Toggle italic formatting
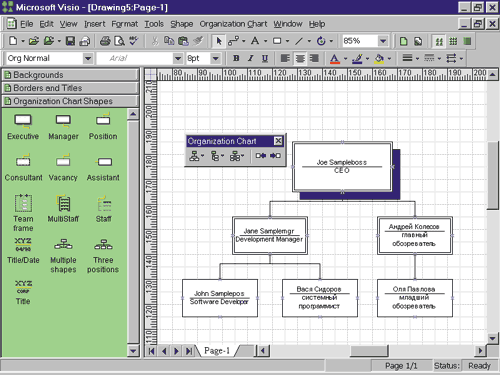500x375 pixels. coord(250,58)
